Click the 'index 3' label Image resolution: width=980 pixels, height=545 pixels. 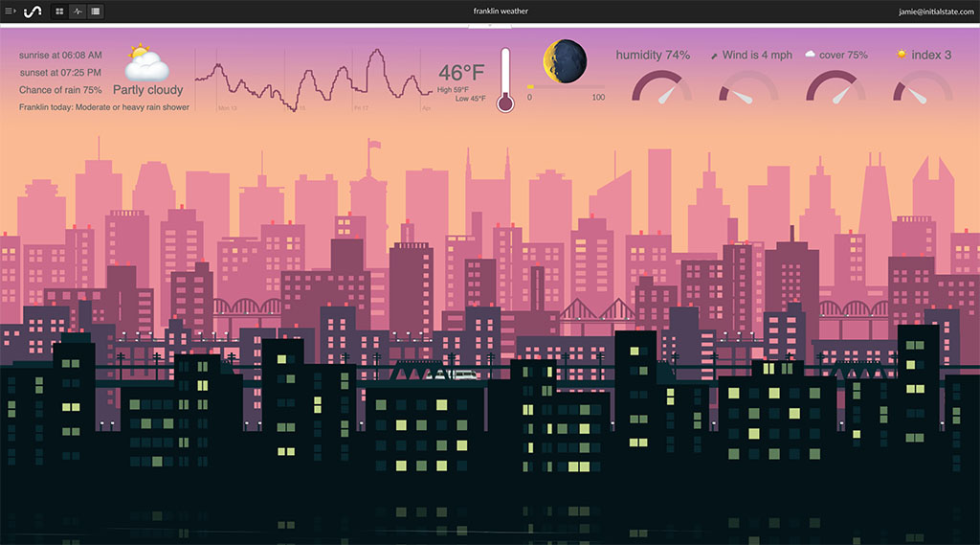(x=931, y=55)
